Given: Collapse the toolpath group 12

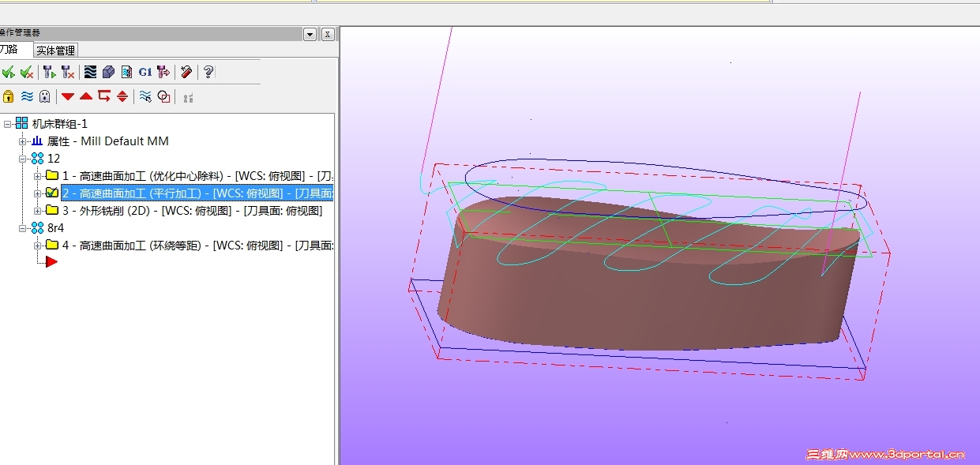Looking at the screenshot, I should 22,159.
